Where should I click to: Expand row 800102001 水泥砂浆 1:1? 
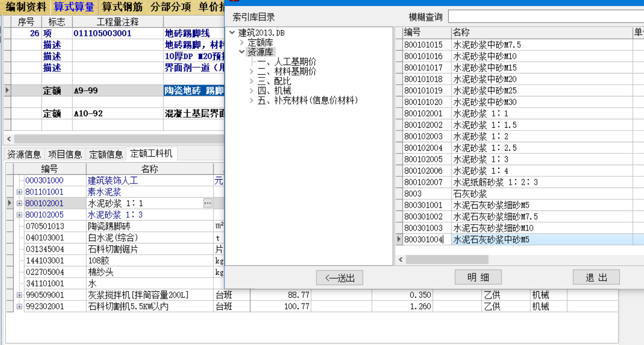click(x=19, y=203)
